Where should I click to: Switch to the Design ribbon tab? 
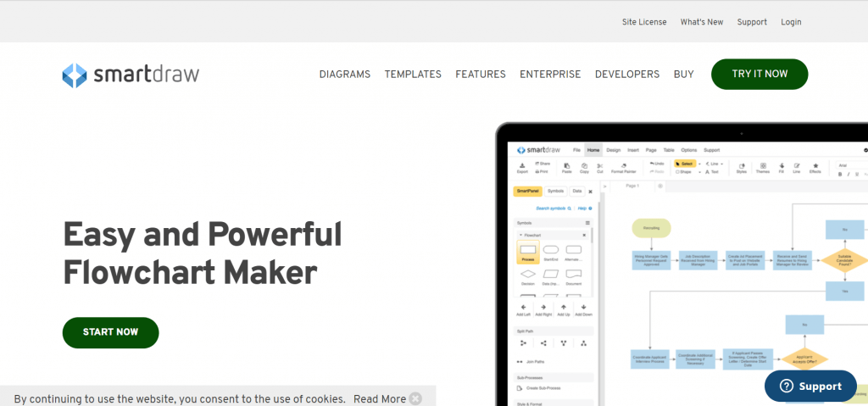[x=614, y=150]
